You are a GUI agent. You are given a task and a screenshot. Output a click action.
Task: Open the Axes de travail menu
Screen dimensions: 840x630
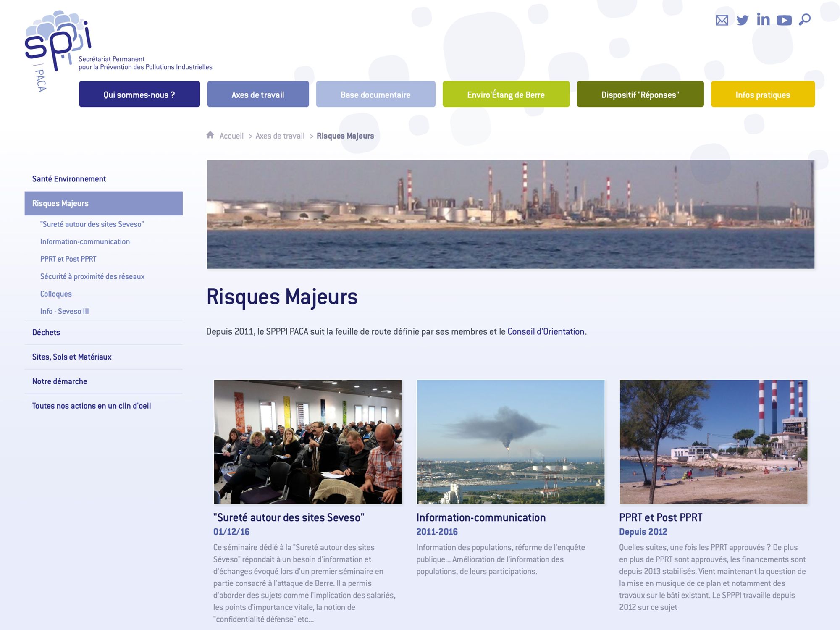pos(258,94)
